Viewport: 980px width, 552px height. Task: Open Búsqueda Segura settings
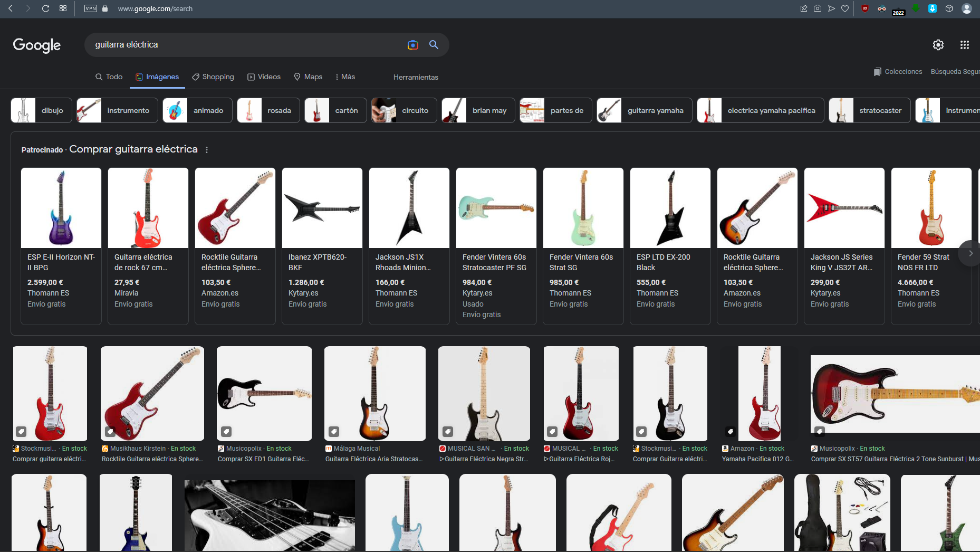[x=955, y=72]
